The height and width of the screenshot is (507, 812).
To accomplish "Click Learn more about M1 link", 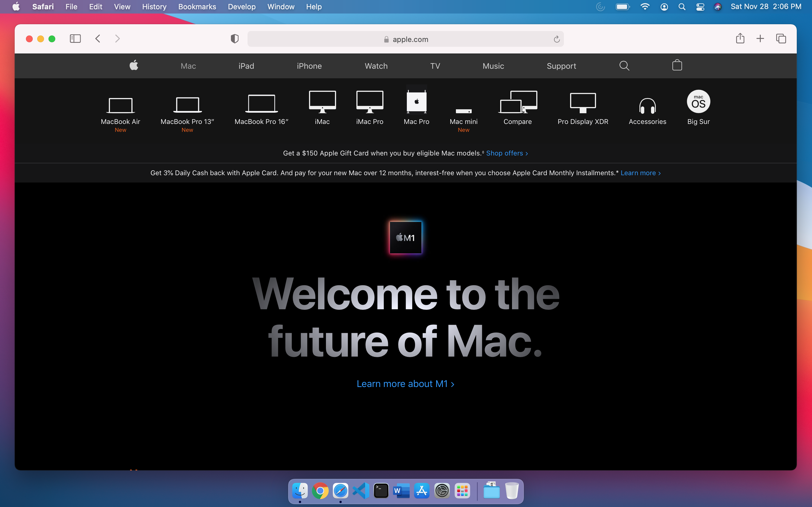I will (406, 384).
